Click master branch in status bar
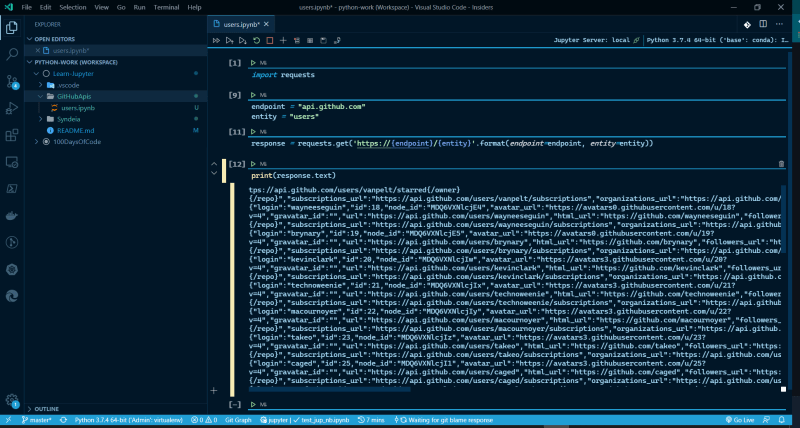Viewport: 800px width, 428px height. point(36,420)
